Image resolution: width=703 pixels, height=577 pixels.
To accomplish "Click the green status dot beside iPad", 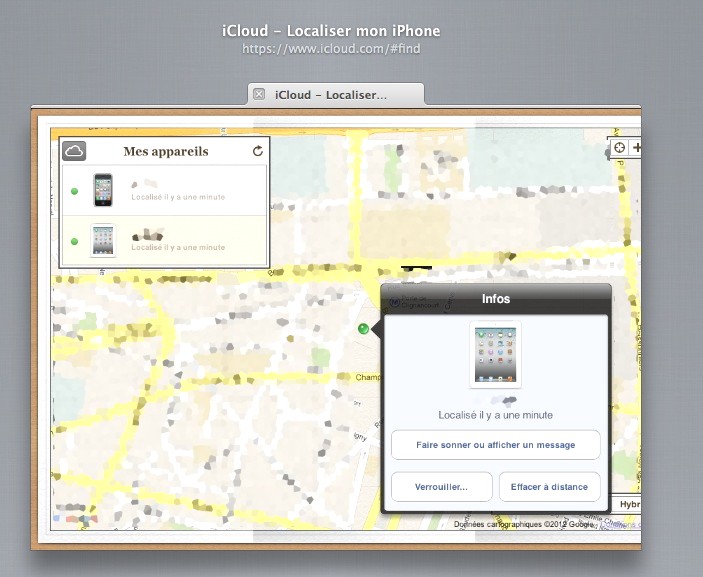I will pos(74,241).
